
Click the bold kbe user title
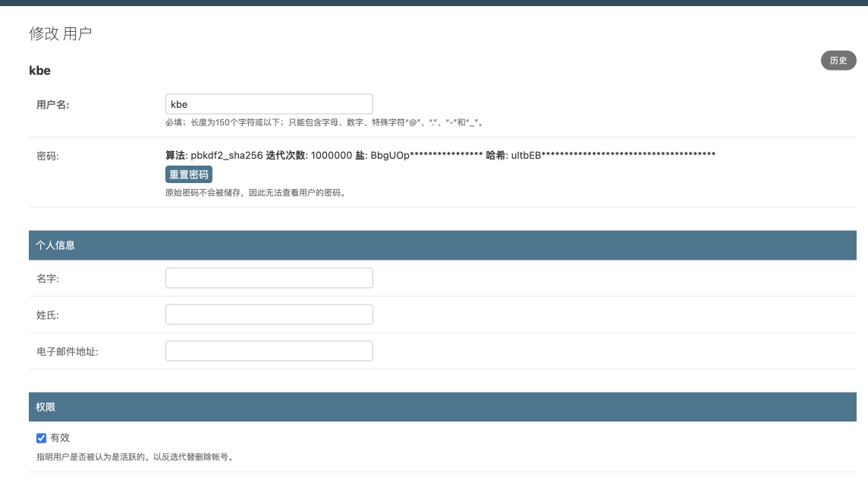39,71
